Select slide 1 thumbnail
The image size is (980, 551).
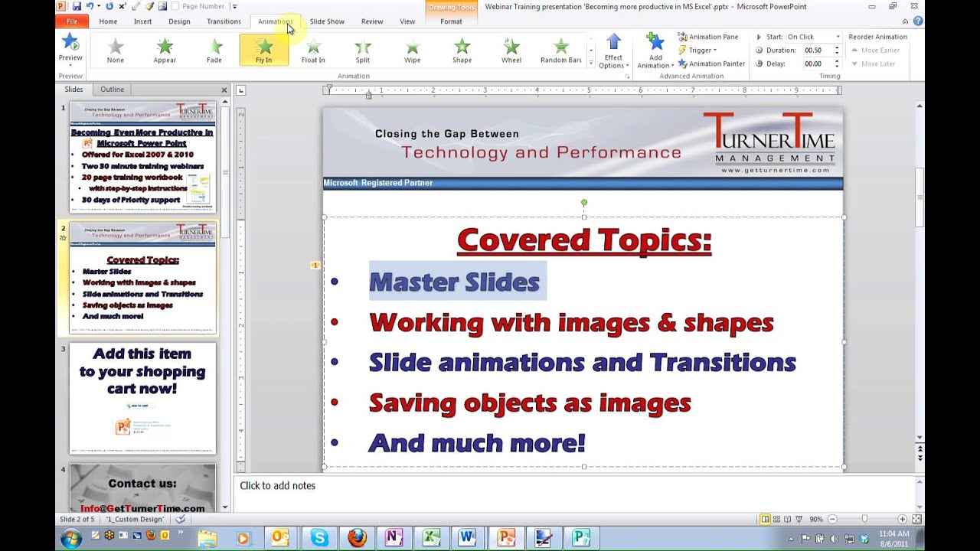(x=142, y=157)
